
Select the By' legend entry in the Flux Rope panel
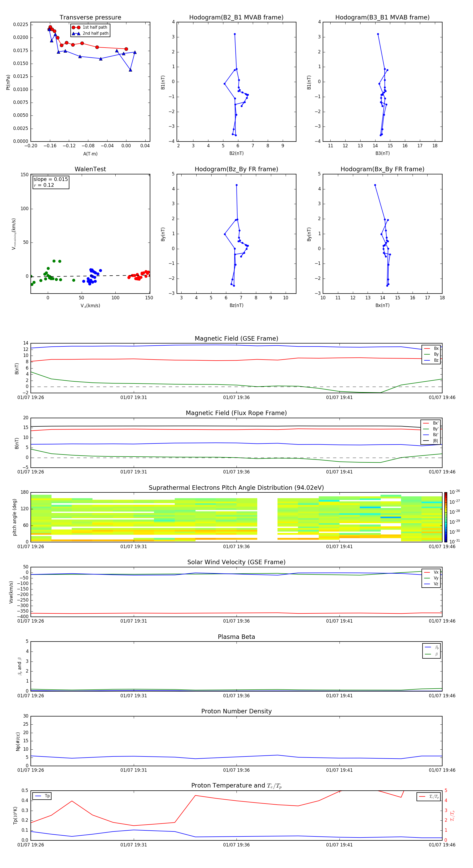[x=431, y=429]
